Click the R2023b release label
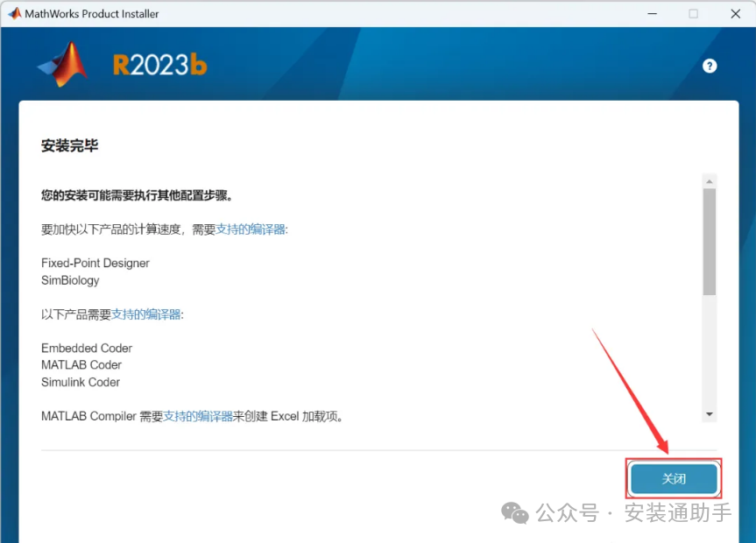The image size is (756, 543). (160, 65)
